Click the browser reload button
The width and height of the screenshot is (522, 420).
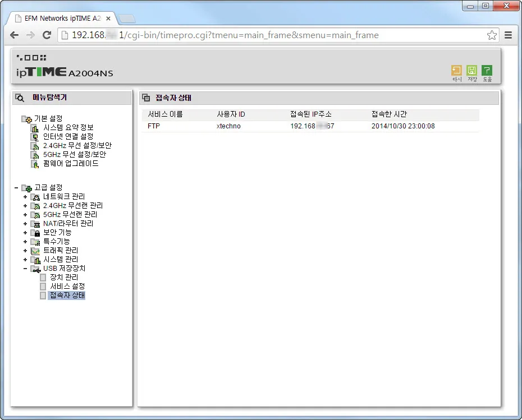click(x=47, y=35)
